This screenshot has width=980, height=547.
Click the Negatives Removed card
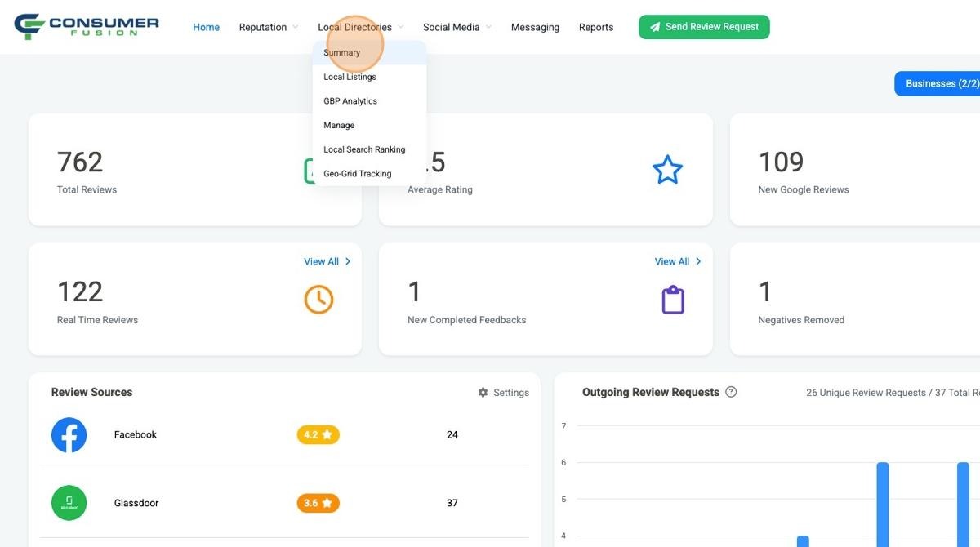855,300
